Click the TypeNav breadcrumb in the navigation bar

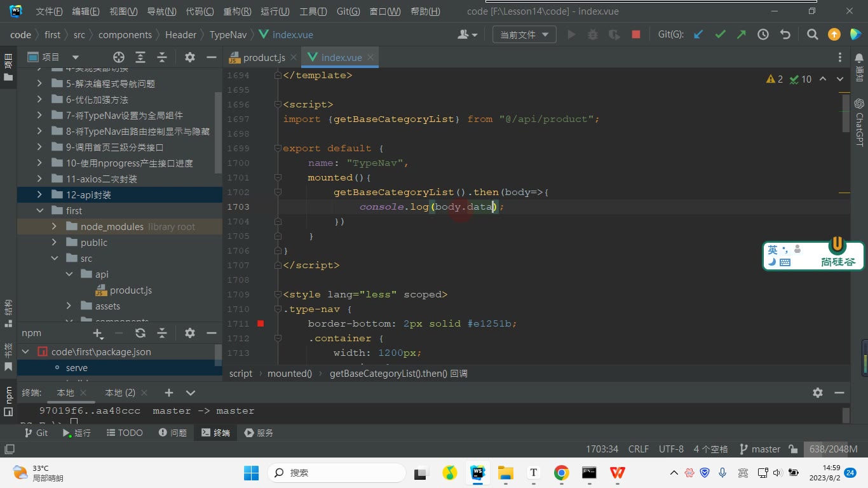pyautogui.click(x=228, y=35)
